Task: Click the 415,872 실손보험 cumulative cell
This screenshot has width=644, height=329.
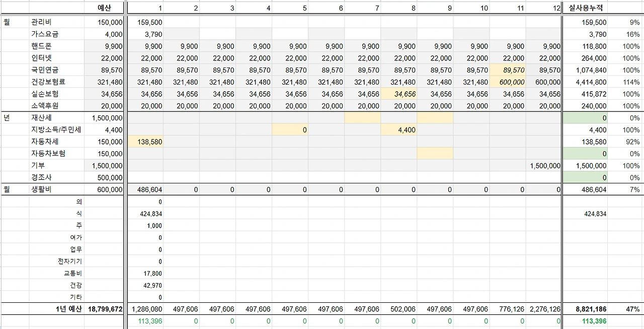Action: pos(585,94)
